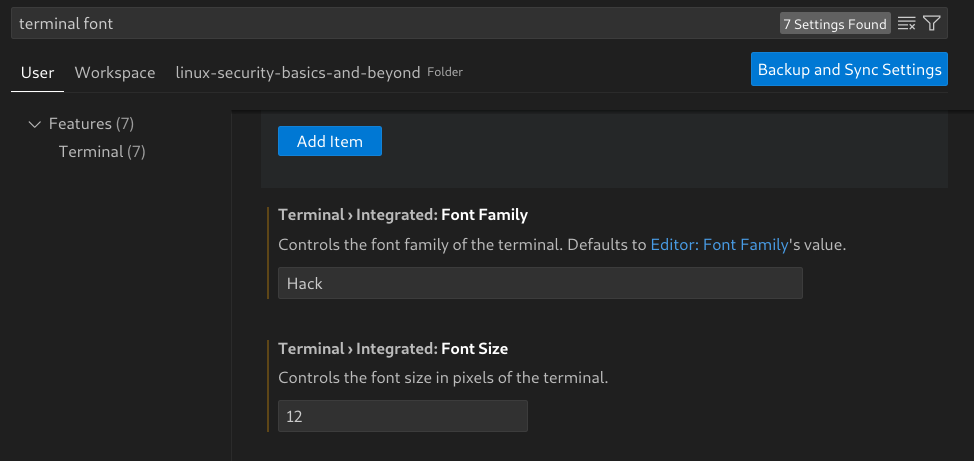This screenshot has width=974, height=461.
Task: Open linux-security-basics-and-beyond folder settings tab
Action: click(x=298, y=72)
